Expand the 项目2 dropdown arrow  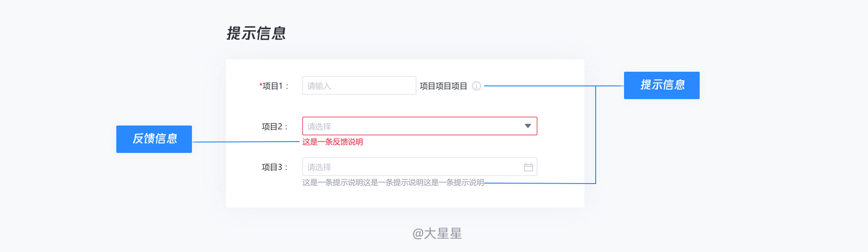[528, 126]
